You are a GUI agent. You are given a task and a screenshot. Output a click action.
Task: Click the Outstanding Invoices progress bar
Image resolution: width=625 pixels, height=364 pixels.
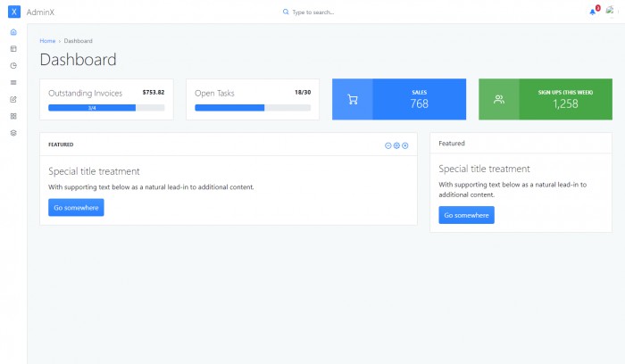106,108
